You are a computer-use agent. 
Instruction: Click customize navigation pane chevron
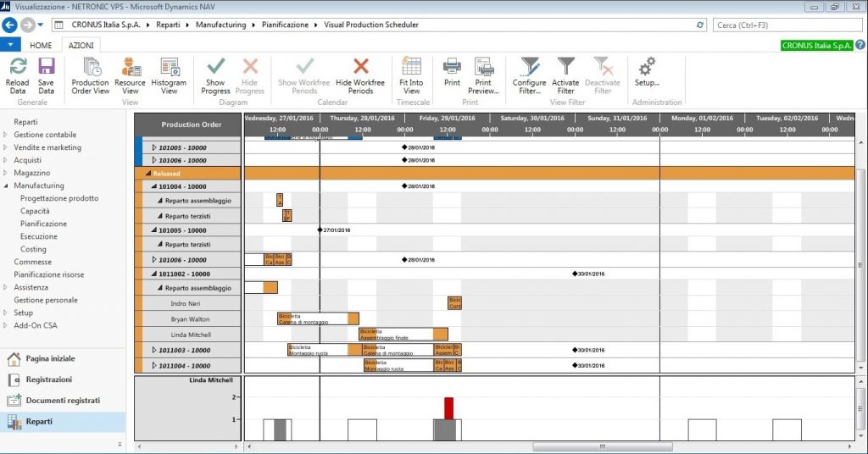[120, 445]
